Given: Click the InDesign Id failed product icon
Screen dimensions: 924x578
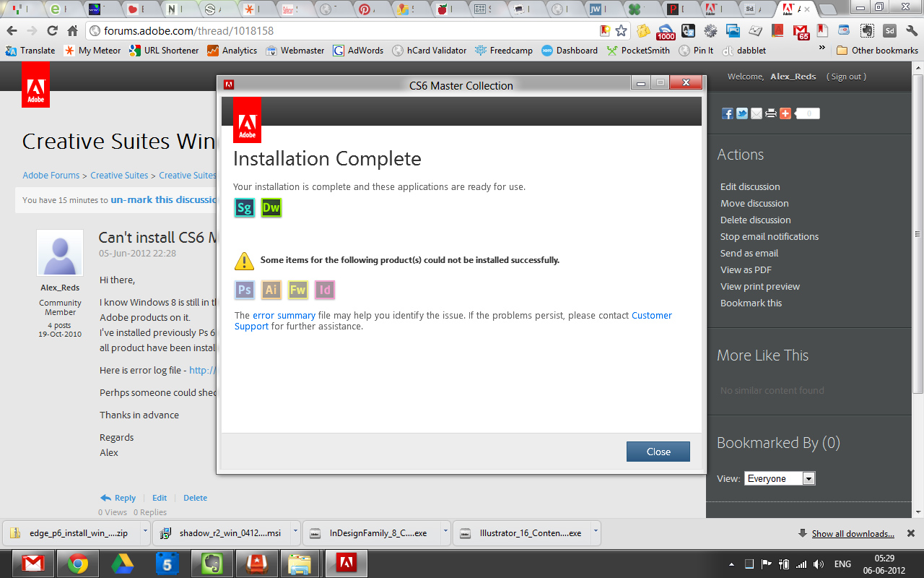Looking at the screenshot, I should coord(325,290).
